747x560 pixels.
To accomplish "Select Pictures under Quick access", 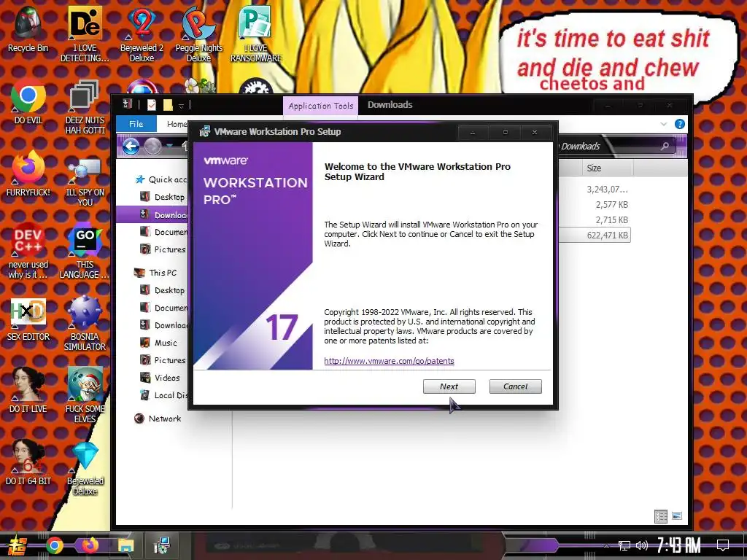I will point(163,249).
